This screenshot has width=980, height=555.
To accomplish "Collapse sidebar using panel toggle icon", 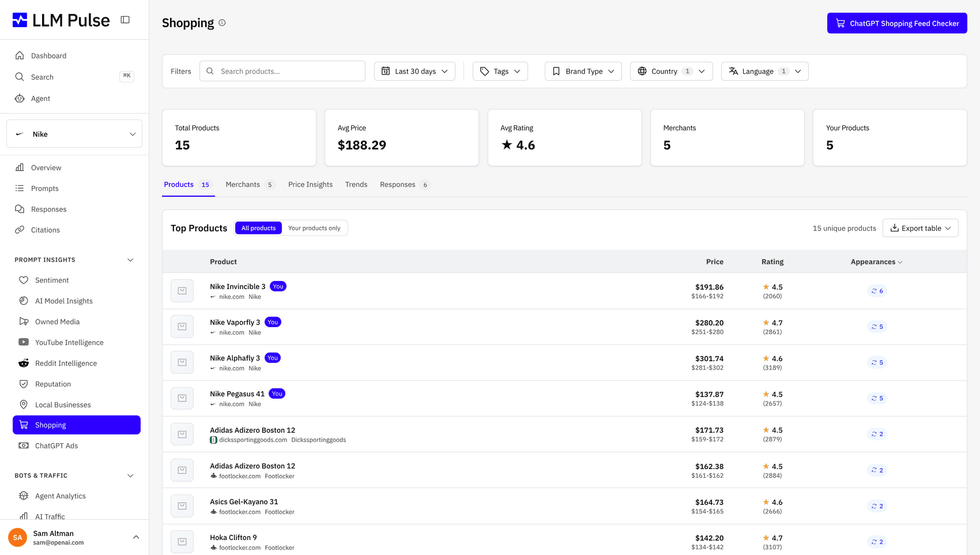I will [125, 20].
